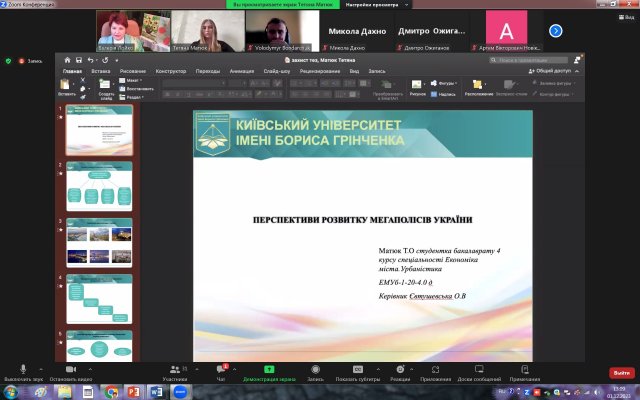Select the second slide thumbnail
Screen dimensions: 640x400
99,182
